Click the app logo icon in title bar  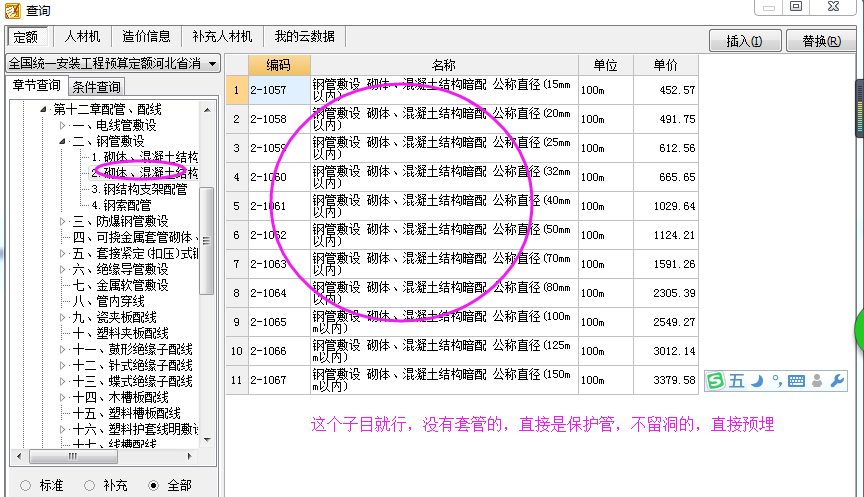point(13,10)
